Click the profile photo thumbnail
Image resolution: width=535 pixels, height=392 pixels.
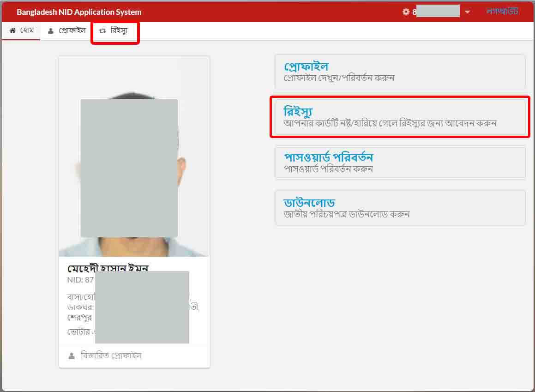coord(134,157)
